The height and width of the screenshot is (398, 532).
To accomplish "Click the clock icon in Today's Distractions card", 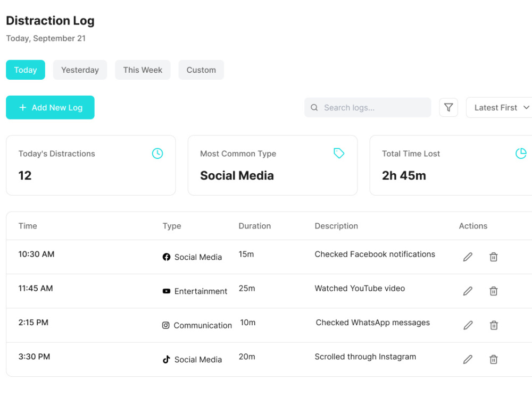I will tap(157, 153).
